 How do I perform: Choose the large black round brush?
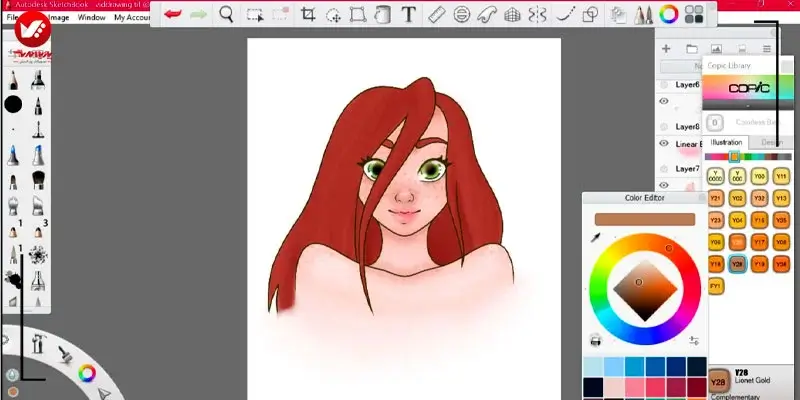[x=13, y=105]
